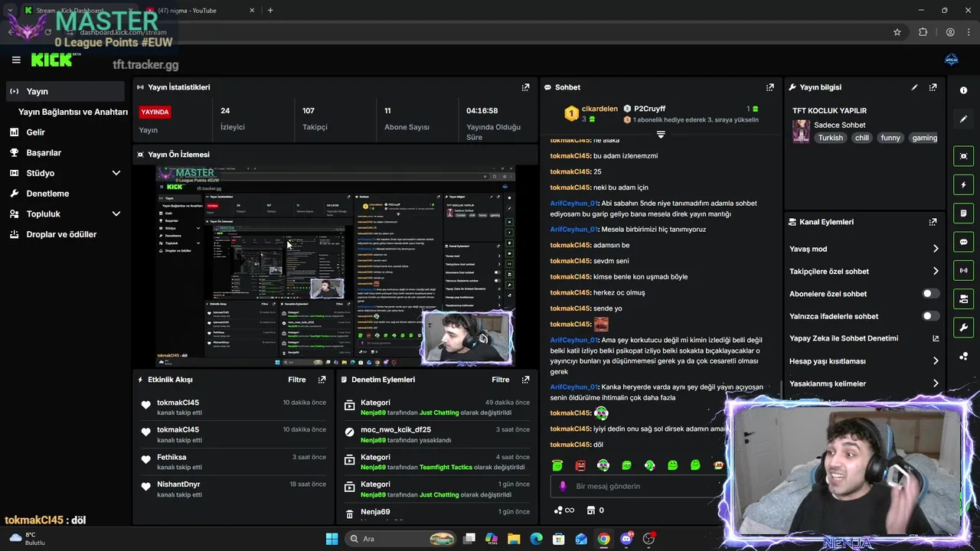Click the info icon in right sidebar

[x=963, y=90]
